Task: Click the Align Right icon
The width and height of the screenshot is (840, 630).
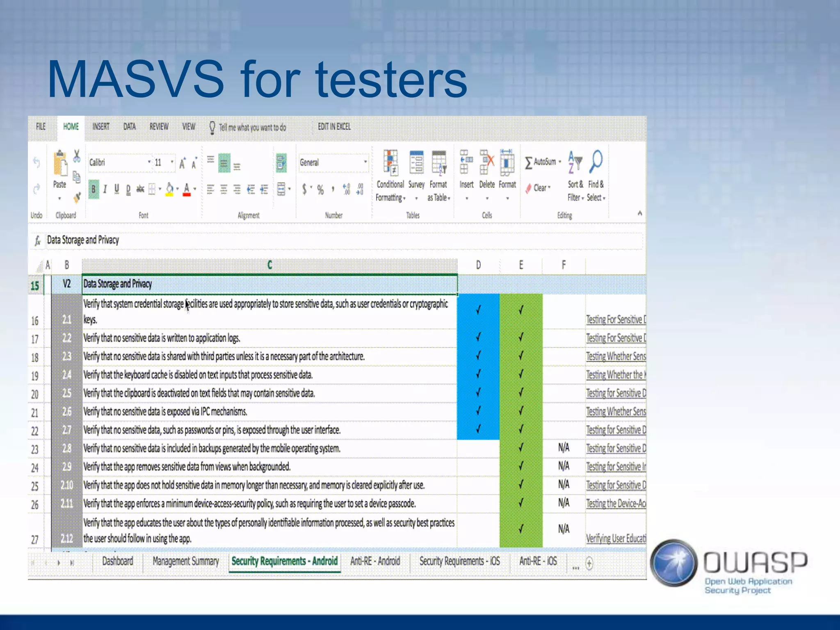Action: (x=237, y=189)
